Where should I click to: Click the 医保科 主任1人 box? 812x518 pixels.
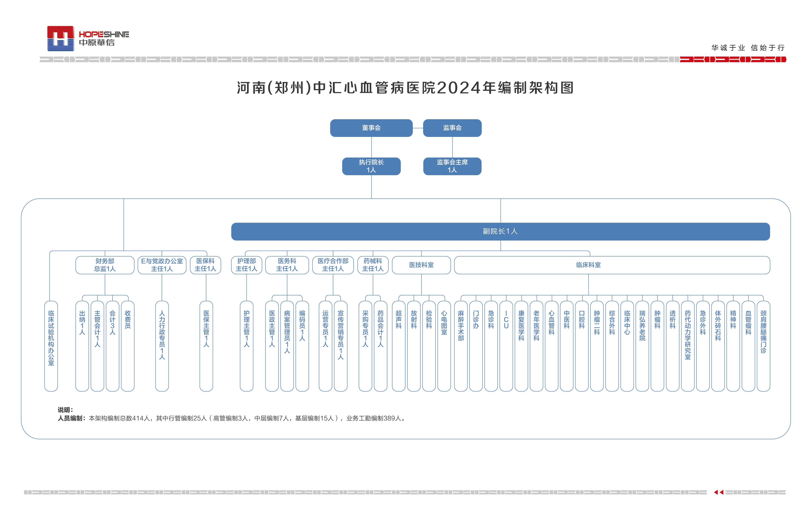pos(205,265)
